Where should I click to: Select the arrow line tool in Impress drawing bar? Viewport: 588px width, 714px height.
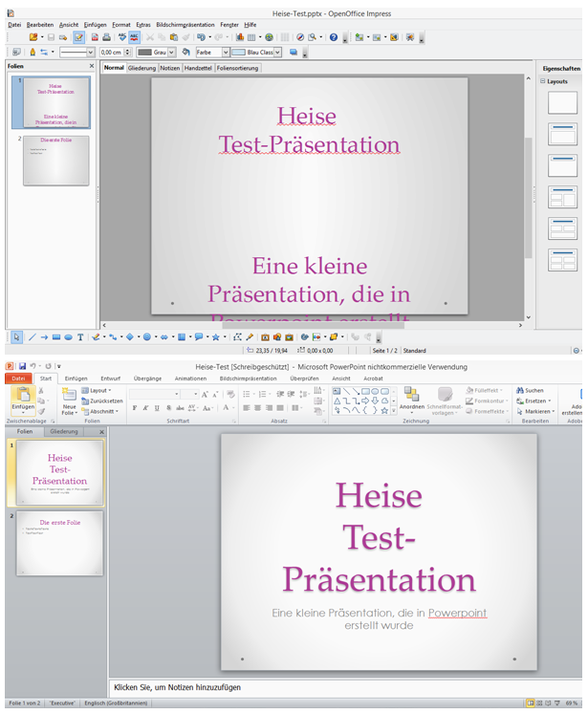(44, 337)
